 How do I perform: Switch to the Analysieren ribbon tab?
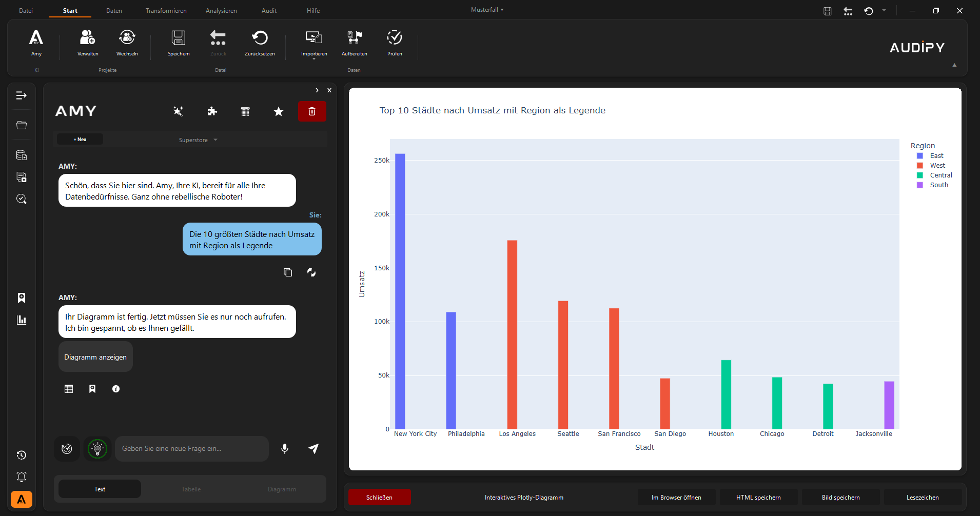[221, 11]
